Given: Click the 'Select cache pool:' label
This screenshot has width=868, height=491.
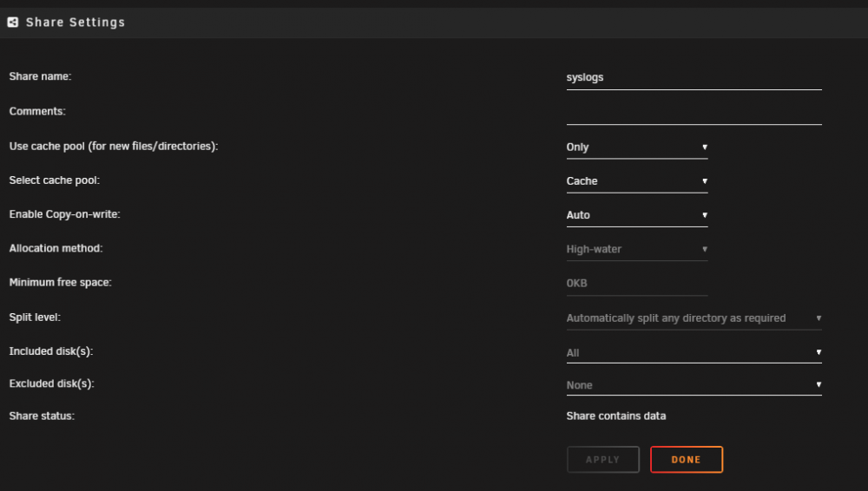Looking at the screenshot, I should point(54,180).
